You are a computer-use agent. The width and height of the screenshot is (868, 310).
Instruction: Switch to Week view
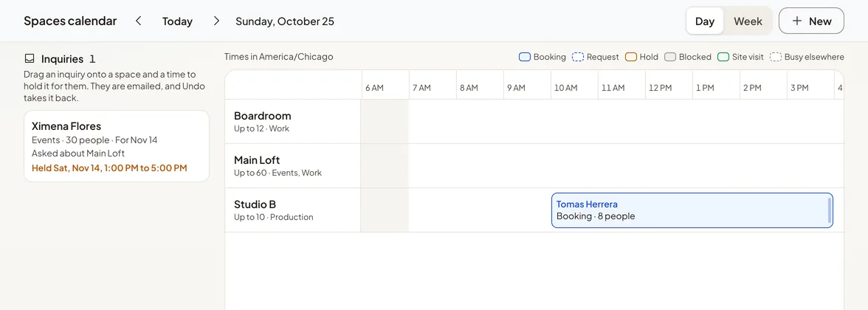click(x=748, y=21)
